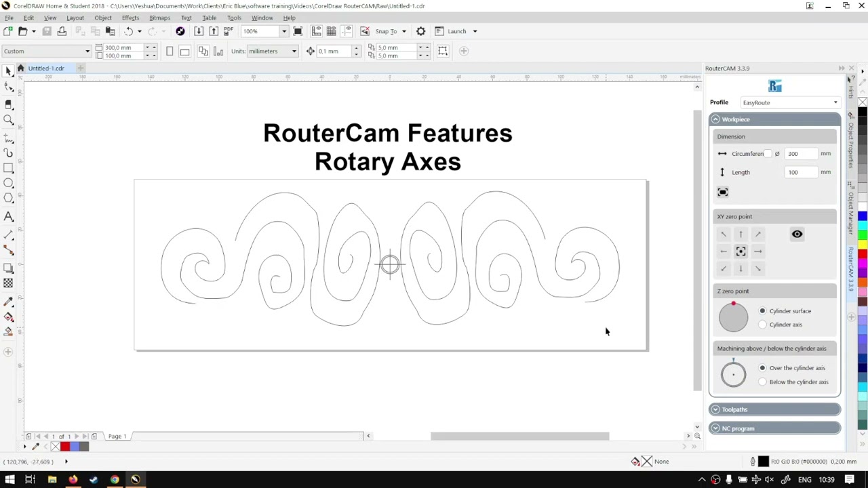Viewport: 868px width, 488px height.
Task: Click the no-color X swatch in palette
Action: coord(863,102)
